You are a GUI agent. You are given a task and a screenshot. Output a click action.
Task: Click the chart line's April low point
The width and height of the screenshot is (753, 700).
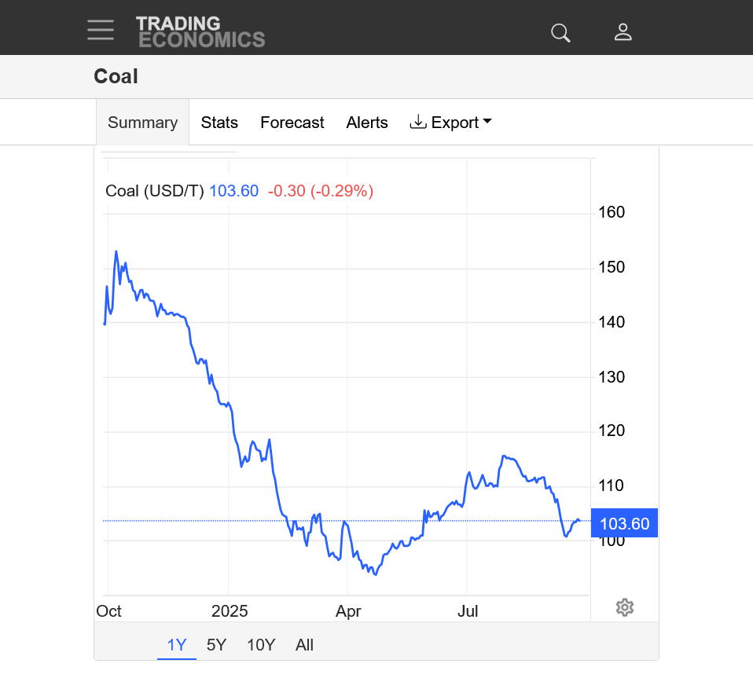(x=375, y=574)
